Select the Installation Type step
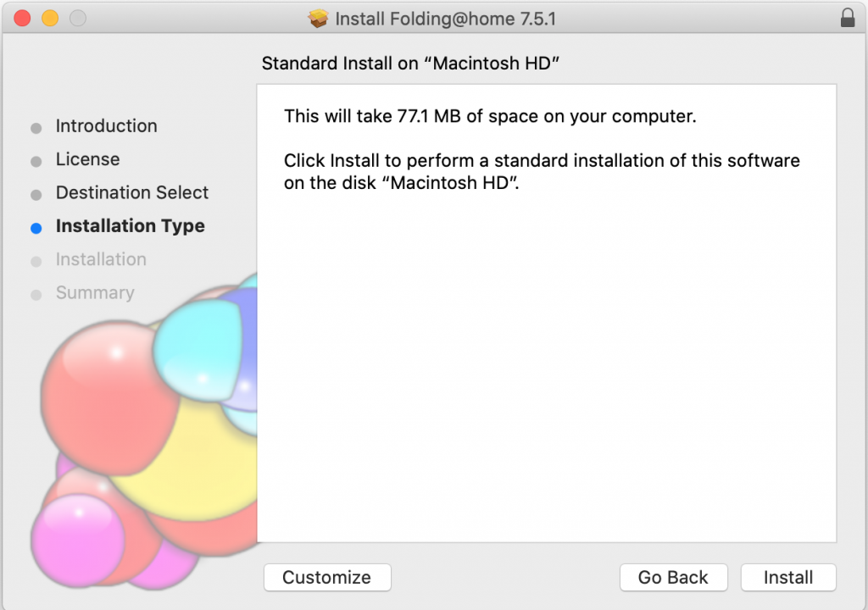Screen dimensions: 868x610 pos(130,226)
